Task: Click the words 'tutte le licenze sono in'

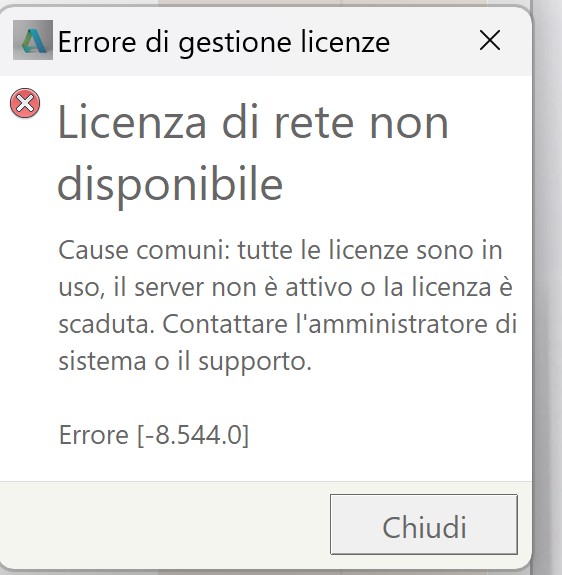Action: coord(370,250)
